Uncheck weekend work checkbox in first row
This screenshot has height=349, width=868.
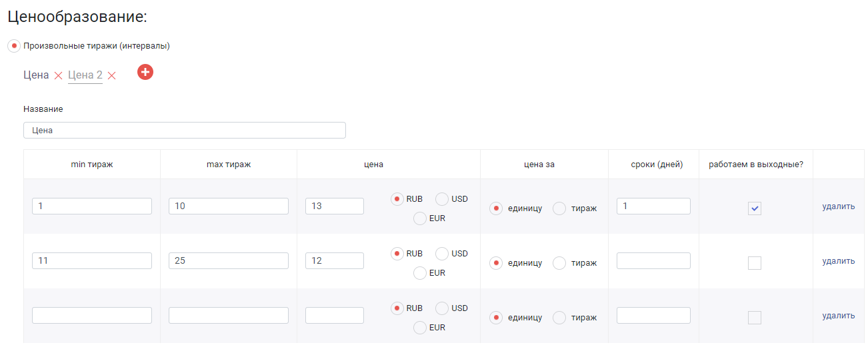[755, 208]
